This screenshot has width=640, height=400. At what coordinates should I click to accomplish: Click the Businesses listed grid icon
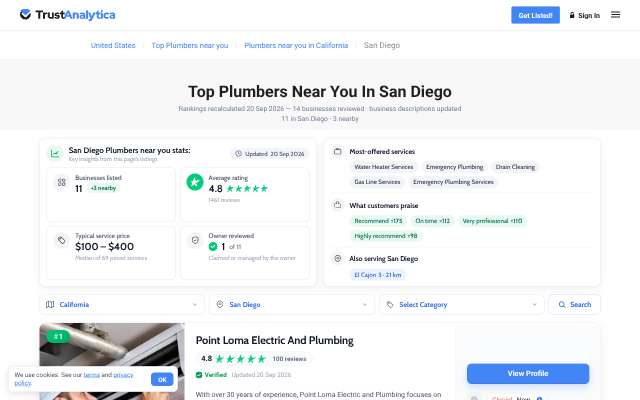coord(62,182)
